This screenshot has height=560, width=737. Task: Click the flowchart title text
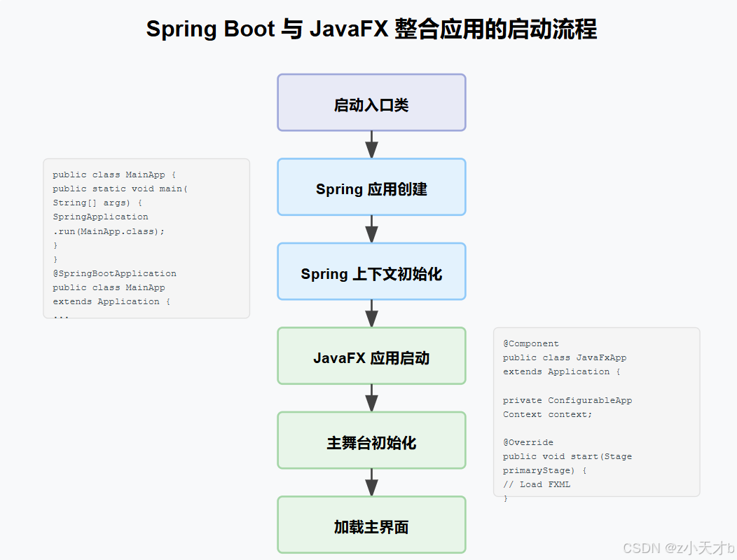pyautogui.click(x=372, y=29)
